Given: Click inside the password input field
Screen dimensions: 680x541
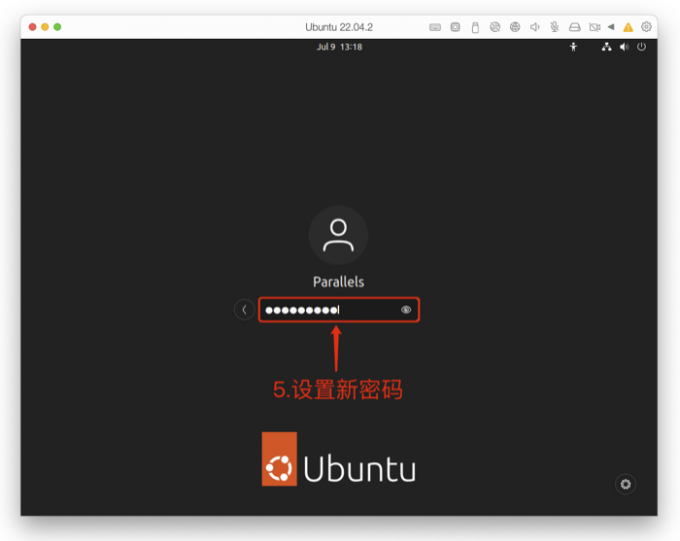Looking at the screenshot, I should point(339,310).
